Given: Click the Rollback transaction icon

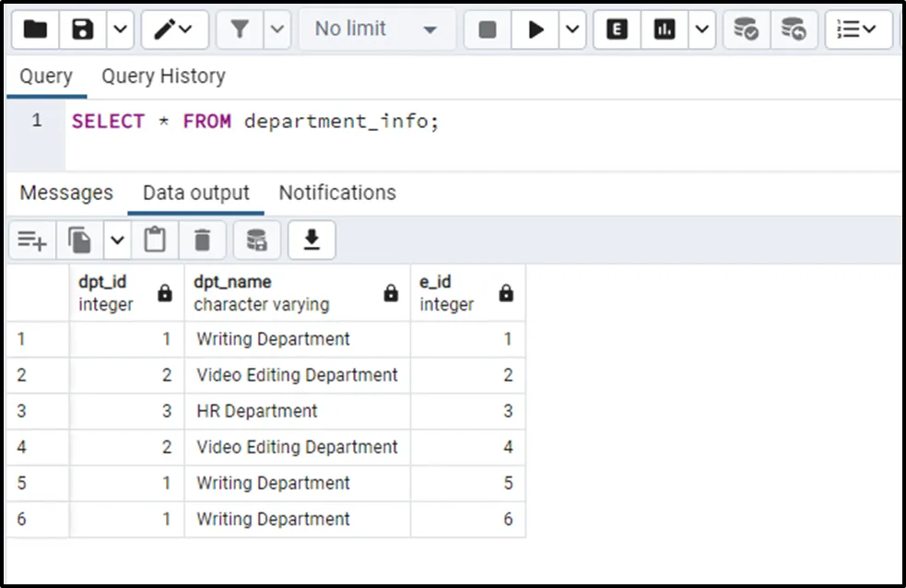Looking at the screenshot, I should 794,29.
